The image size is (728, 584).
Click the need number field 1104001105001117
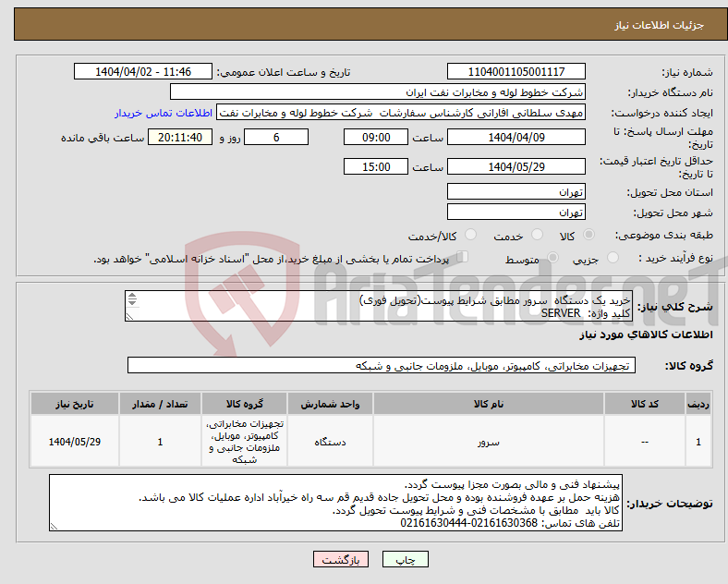click(516, 71)
